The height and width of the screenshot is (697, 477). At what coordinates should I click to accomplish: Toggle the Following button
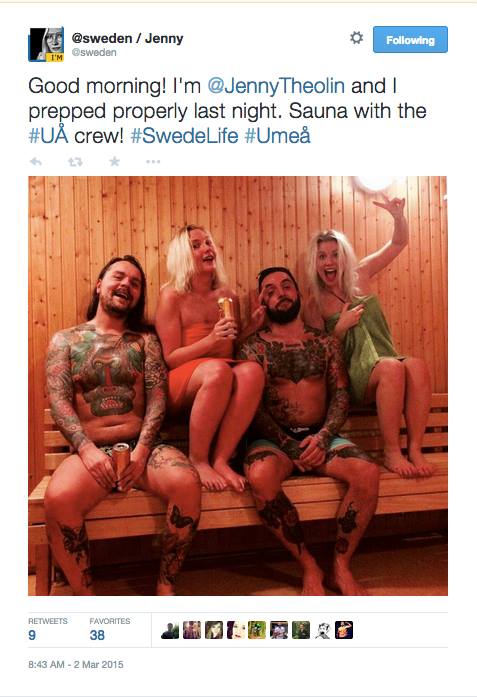[x=410, y=40]
